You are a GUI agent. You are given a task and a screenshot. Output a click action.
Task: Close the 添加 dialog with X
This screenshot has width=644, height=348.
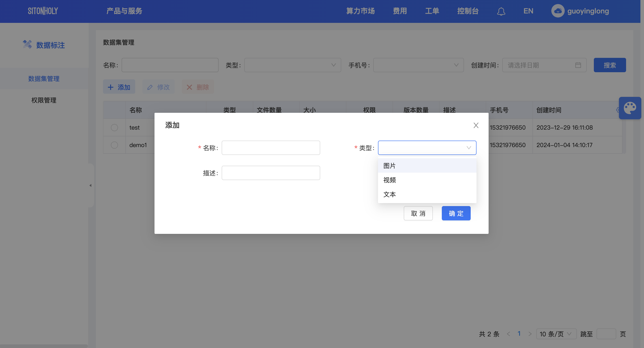(476, 125)
